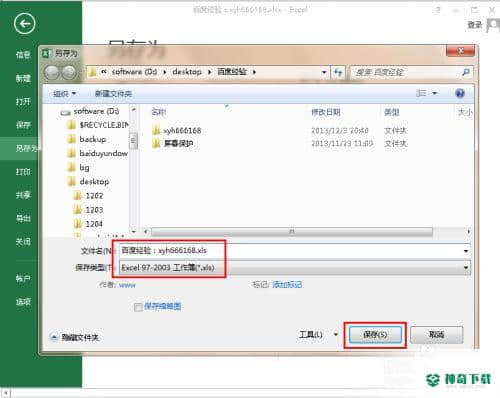The width and height of the screenshot is (500, 398).
Task: Sort by the 名称 column header
Action: pos(159,112)
